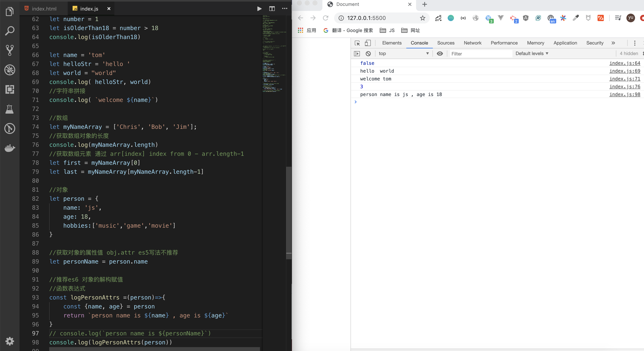Open the index.js:98 source link
The height and width of the screenshot is (351, 644).
(x=624, y=94)
